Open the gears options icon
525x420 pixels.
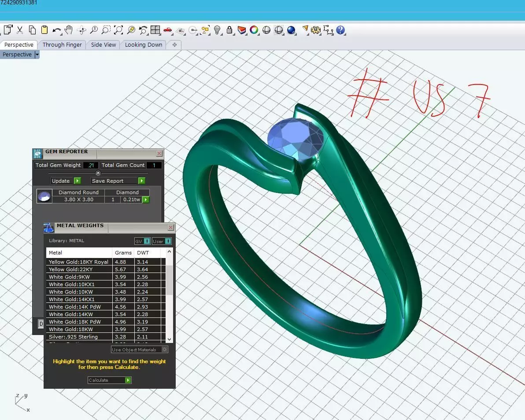(316, 30)
